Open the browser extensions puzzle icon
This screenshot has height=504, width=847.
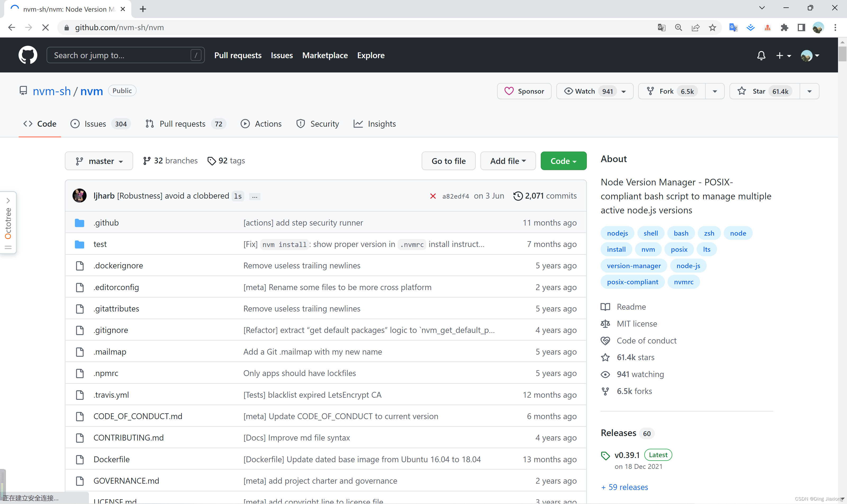[785, 28]
